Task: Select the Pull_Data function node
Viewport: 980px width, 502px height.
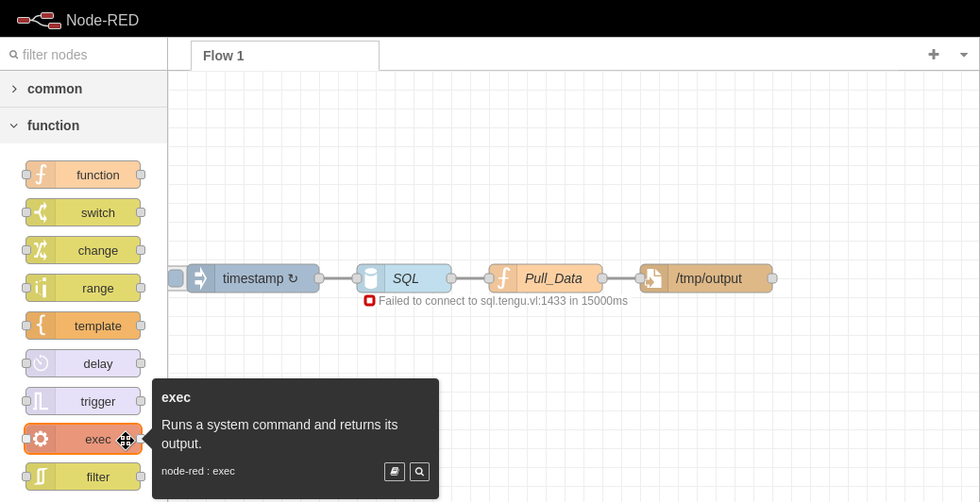Action: point(546,278)
